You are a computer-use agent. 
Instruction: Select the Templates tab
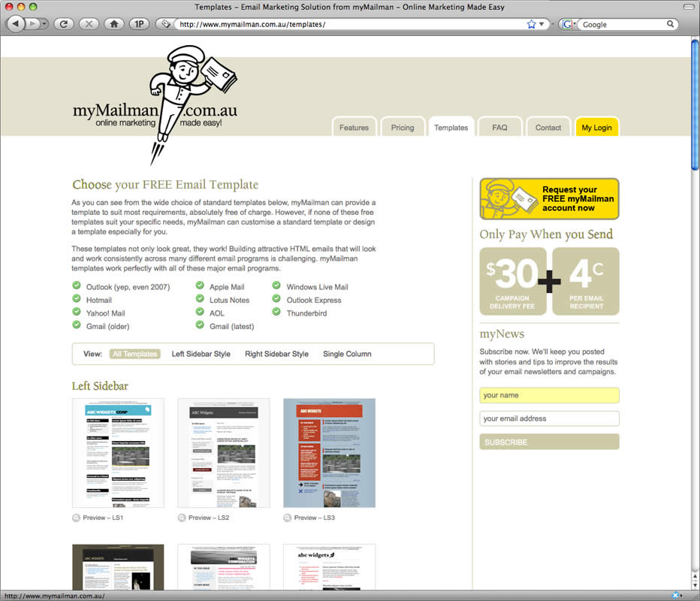coord(451,127)
